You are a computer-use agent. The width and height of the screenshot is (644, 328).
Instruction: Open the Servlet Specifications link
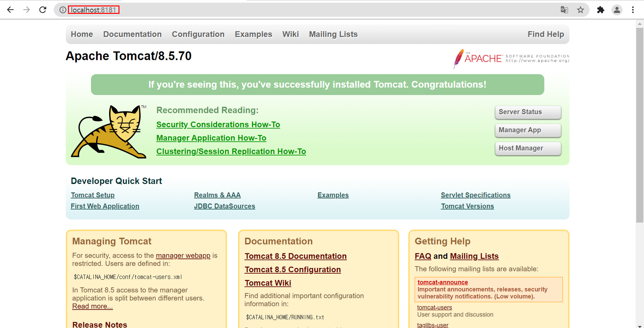pos(476,195)
